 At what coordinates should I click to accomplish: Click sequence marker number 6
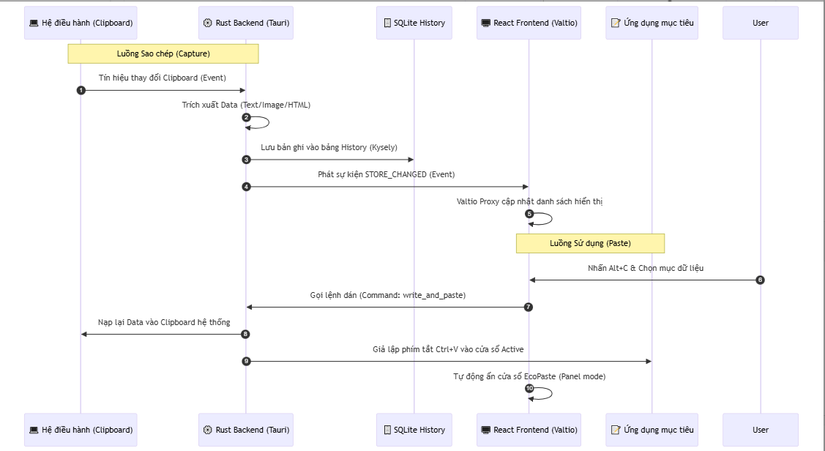click(x=760, y=280)
